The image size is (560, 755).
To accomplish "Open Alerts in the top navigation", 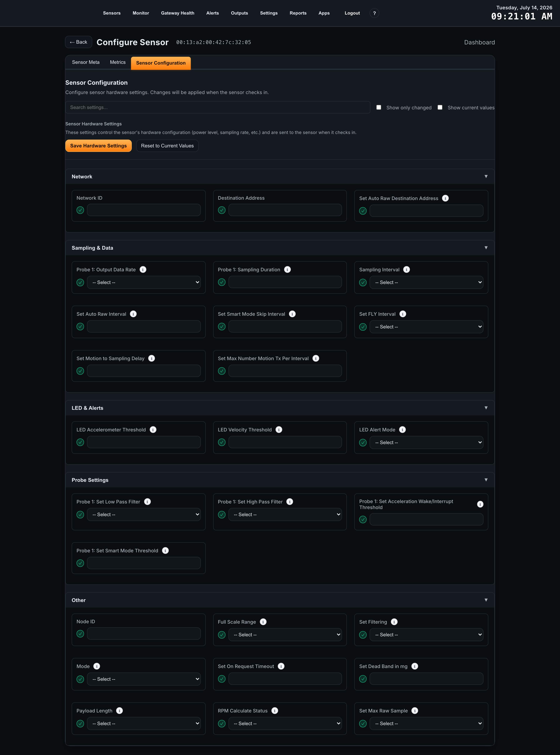I will pos(213,13).
